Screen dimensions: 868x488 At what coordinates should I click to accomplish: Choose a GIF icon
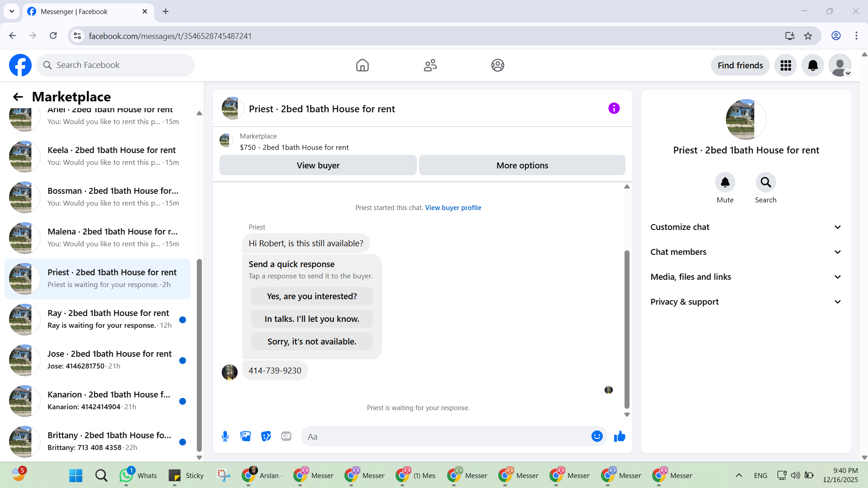(286, 436)
